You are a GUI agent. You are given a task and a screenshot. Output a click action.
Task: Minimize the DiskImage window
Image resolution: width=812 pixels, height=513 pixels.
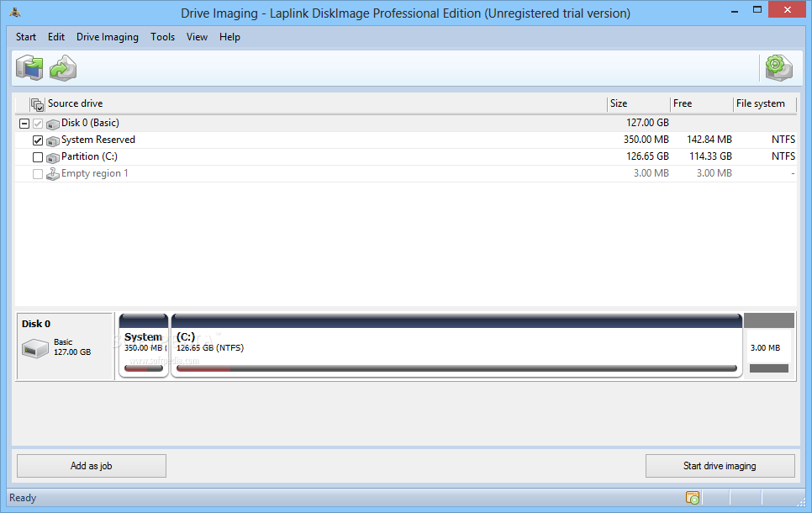(735, 10)
